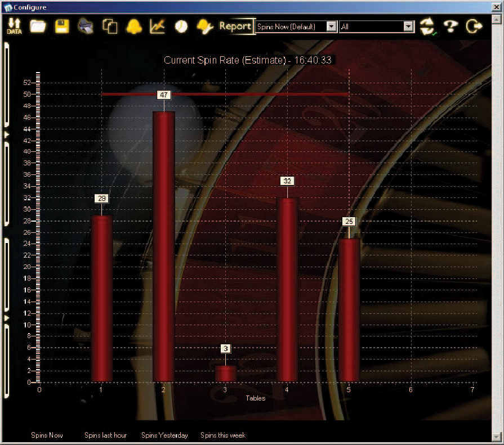Open a file with the folder icon
This screenshot has height=445, width=504.
pos(38,26)
